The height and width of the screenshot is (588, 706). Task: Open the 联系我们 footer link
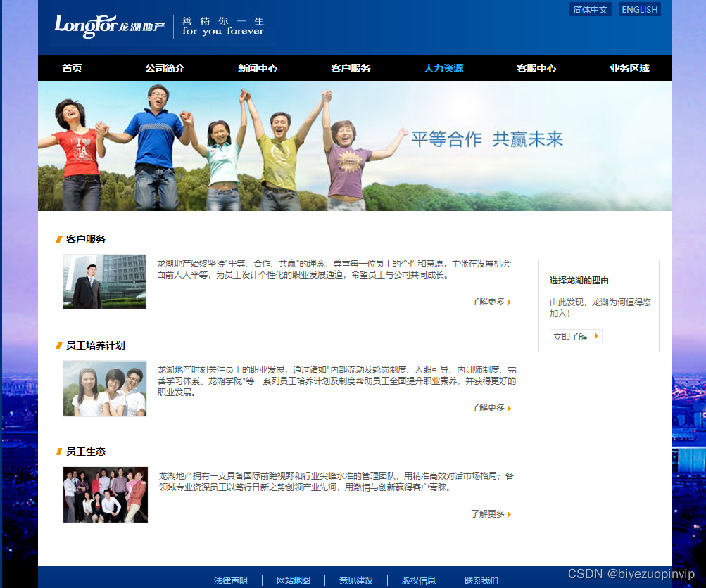coord(481,581)
